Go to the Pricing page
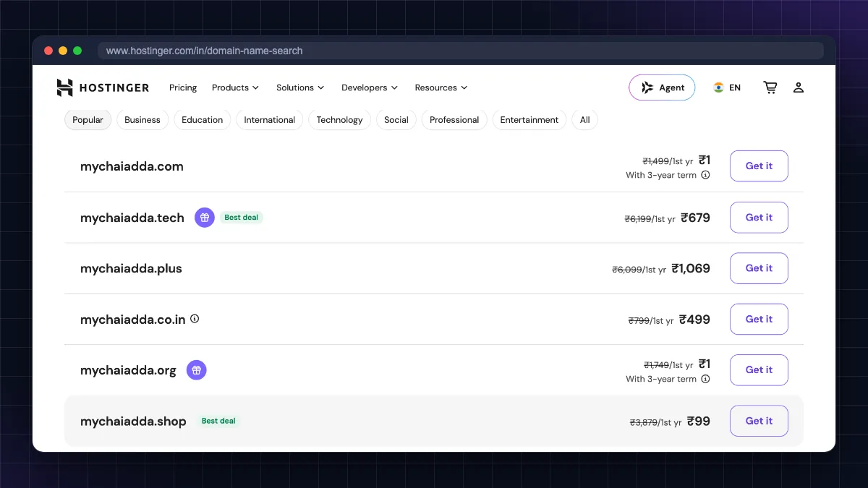This screenshot has width=868, height=488. point(183,87)
